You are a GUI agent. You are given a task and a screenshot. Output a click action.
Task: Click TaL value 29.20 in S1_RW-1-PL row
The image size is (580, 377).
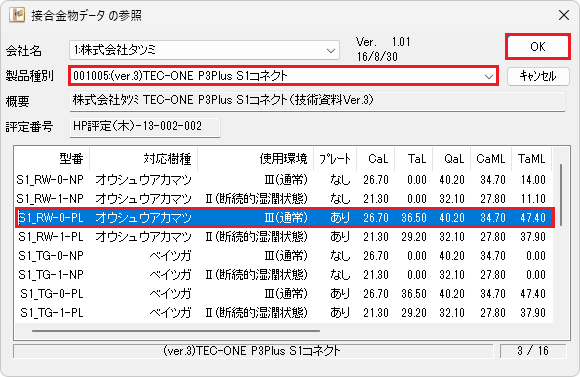pyautogui.click(x=414, y=237)
